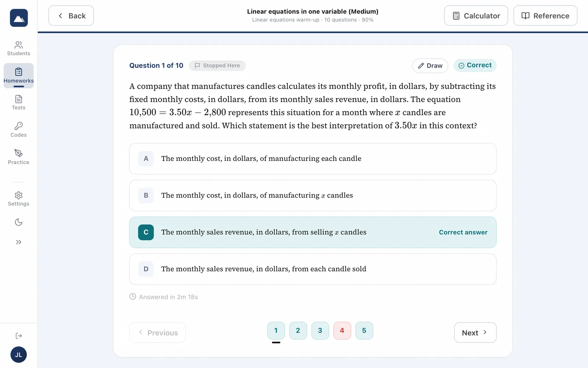588x368 pixels.
Task: Select answer option A
Action: [313, 159]
